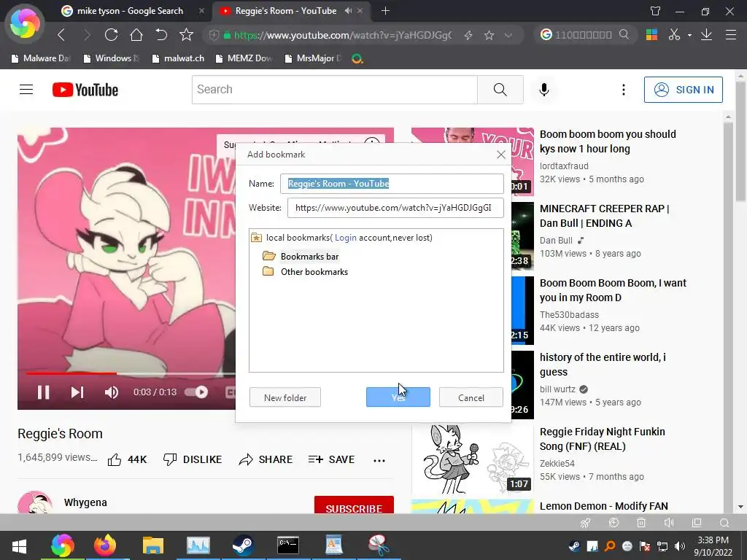The height and width of the screenshot is (560, 747).
Task: Open the downloads panel
Action: [x=706, y=35]
